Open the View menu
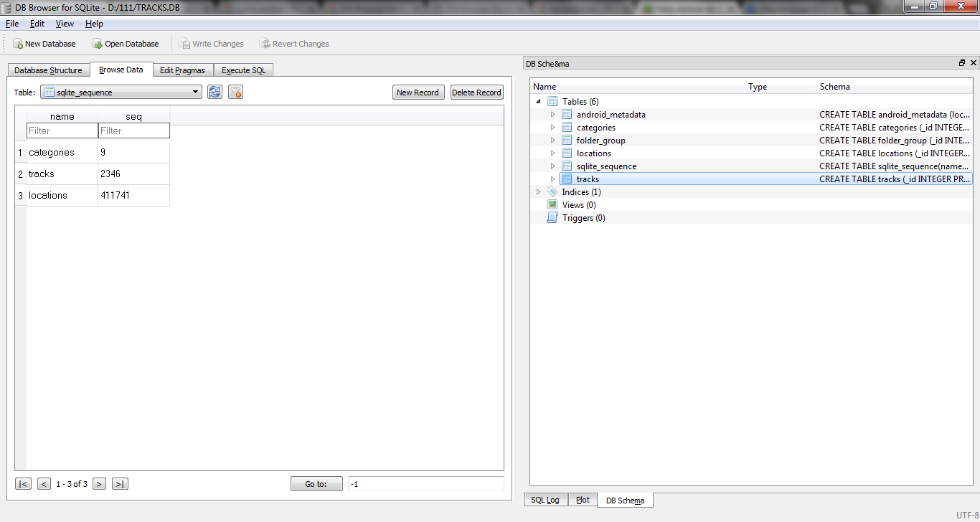 tap(65, 24)
